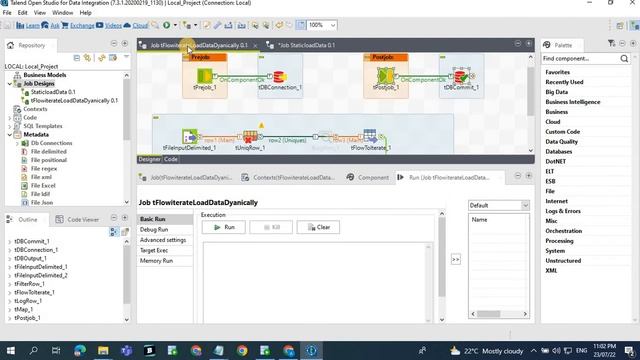Click the warning triangle above tUniqRow_1
640x360 pixels.
click(261, 125)
